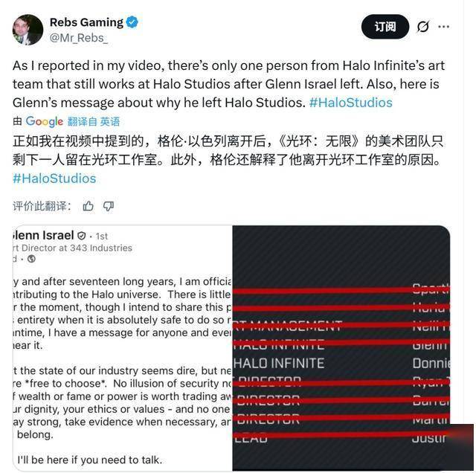Click the Google logo in translation line
The width and height of the screenshot is (476, 473).
(45, 121)
